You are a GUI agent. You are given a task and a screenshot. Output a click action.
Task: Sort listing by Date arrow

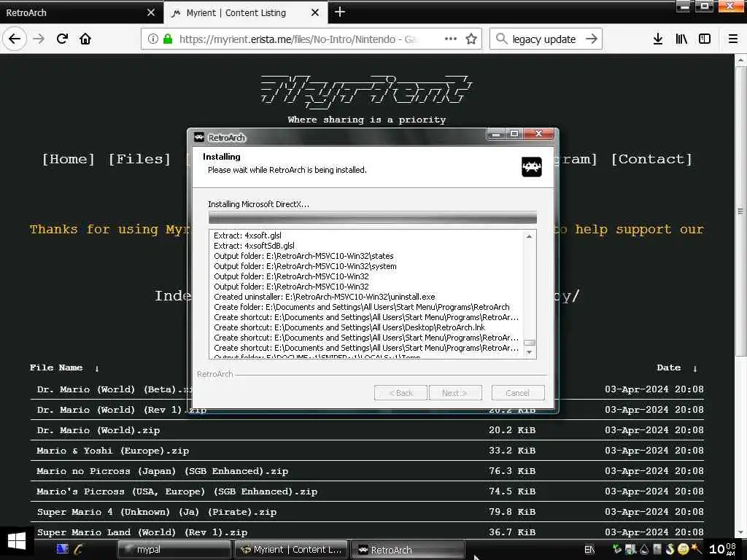pyautogui.click(x=695, y=368)
